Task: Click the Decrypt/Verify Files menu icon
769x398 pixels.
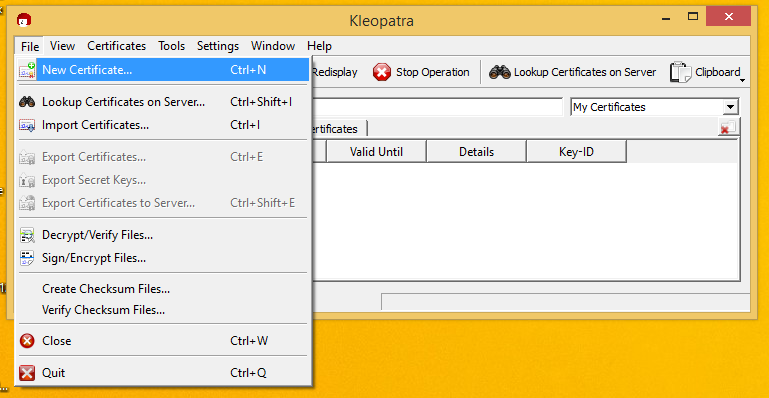Action: point(27,235)
